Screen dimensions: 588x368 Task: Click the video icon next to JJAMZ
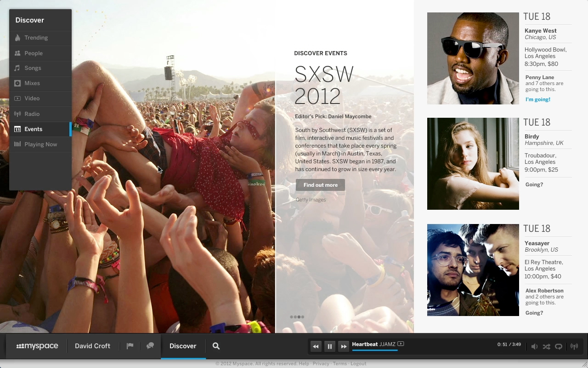click(401, 344)
